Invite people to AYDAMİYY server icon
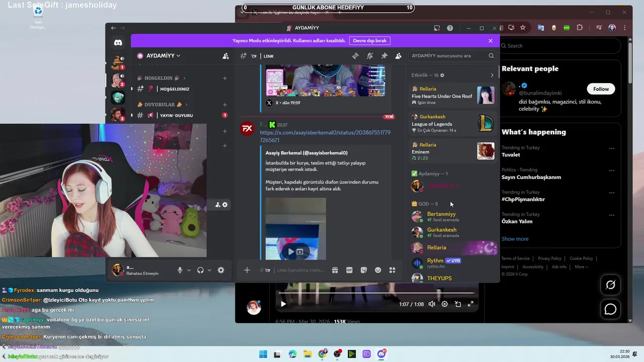Viewport: 644px width, 362px height. pyautogui.click(x=225, y=56)
